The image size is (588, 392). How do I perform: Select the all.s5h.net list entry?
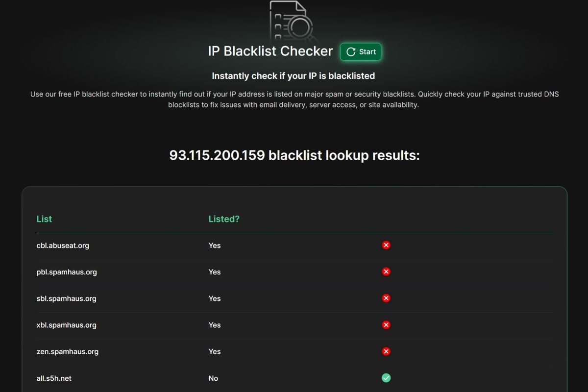[54, 378]
